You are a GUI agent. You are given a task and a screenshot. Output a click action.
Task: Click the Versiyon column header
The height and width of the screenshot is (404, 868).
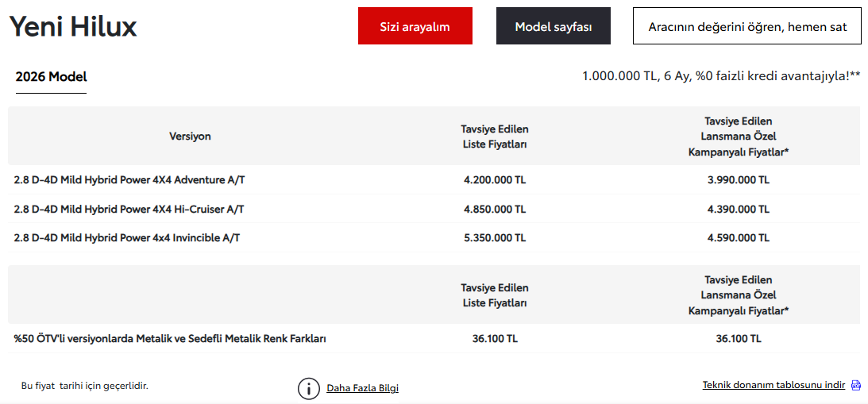click(190, 137)
